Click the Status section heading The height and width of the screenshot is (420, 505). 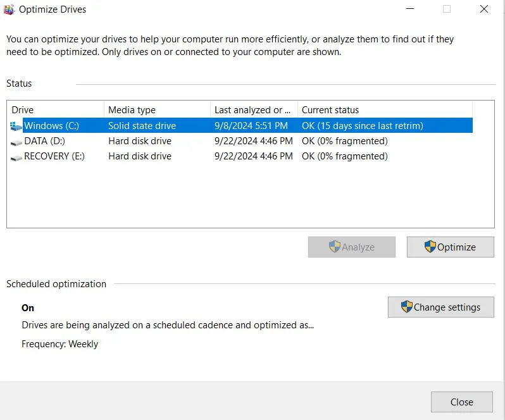coord(19,83)
